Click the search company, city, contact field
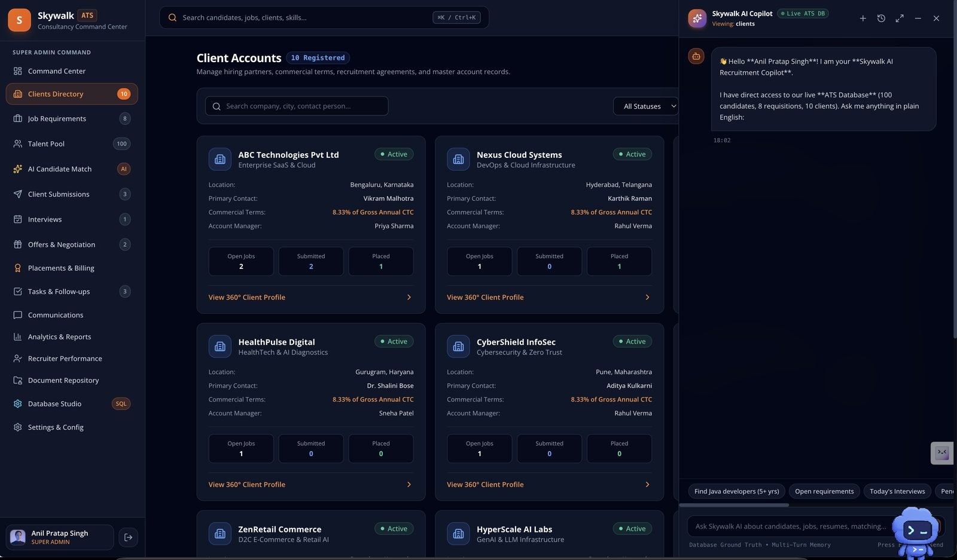 coord(297,106)
